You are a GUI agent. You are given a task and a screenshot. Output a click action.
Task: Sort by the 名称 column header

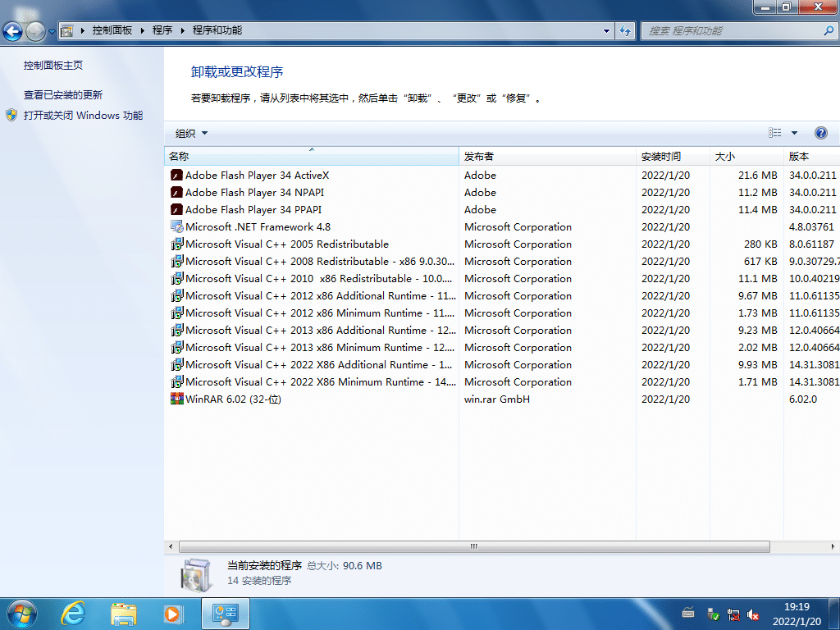pyautogui.click(x=311, y=157)
